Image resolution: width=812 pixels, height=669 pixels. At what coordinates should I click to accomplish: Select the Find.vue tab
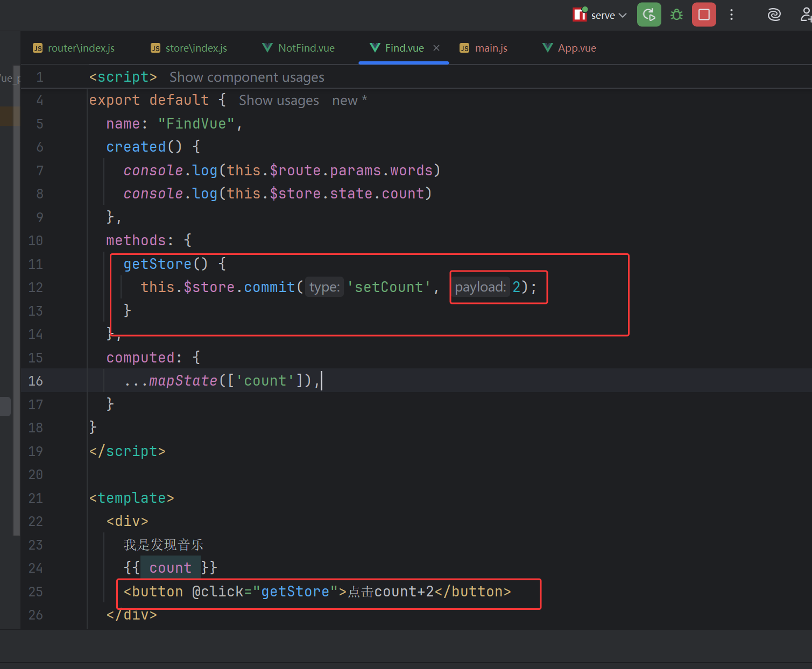[404, 48]
